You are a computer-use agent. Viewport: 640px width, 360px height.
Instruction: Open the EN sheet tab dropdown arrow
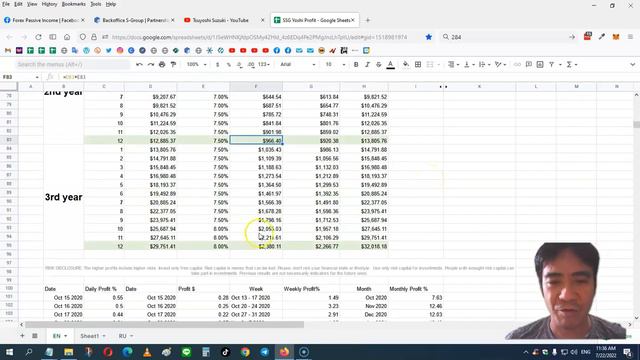65,336
